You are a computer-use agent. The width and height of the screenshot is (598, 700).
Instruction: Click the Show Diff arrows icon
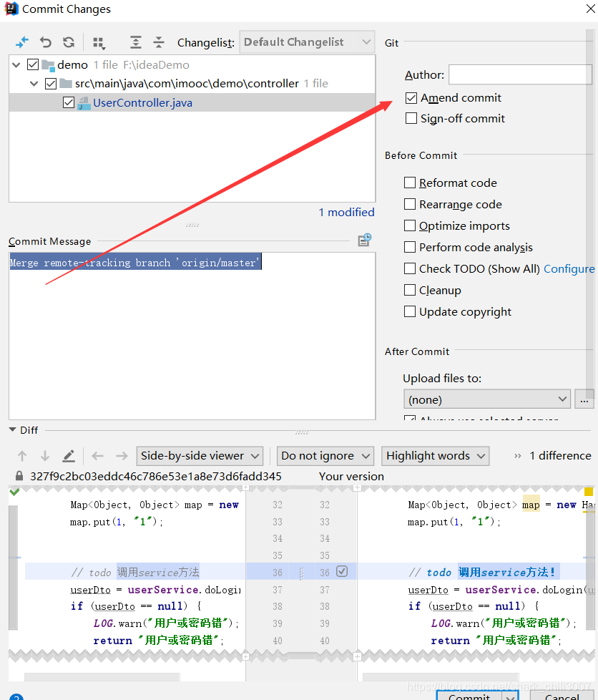tap(22, 42)
